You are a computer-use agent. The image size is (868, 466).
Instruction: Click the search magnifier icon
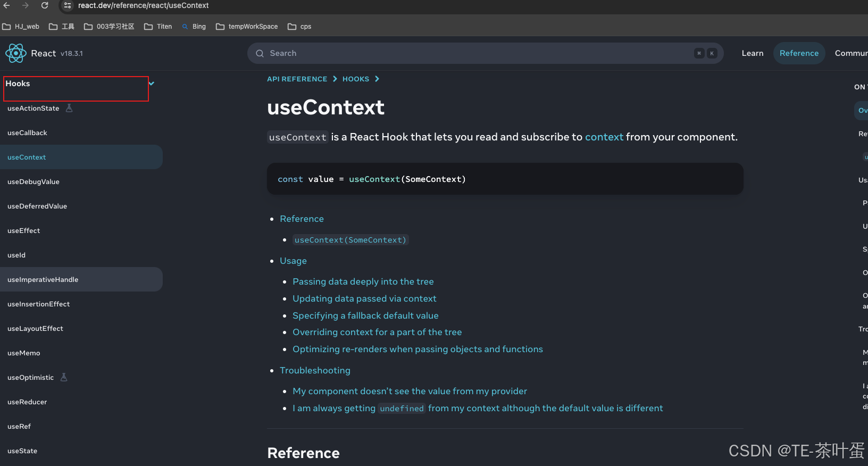pos(260,53)
